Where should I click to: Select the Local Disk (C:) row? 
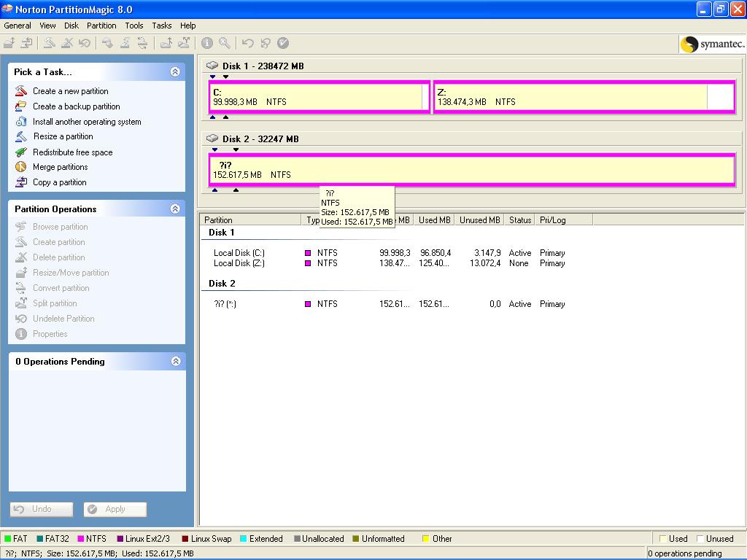coord(390,253)
